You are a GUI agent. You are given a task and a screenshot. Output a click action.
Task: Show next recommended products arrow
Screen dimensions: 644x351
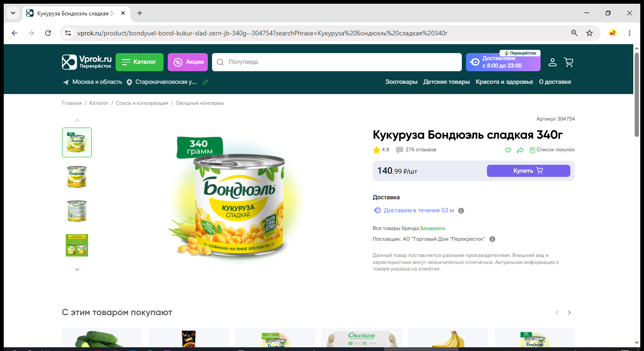569,313
